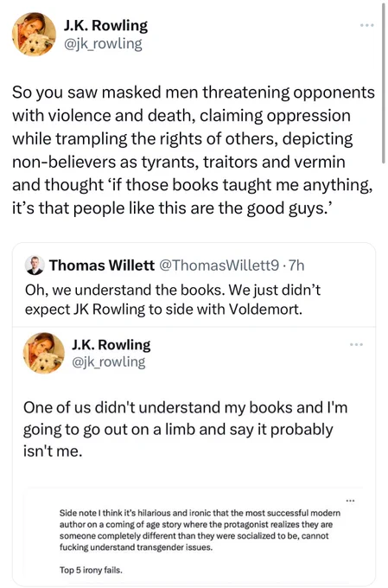Open Thomas Willett's small avatar

(x=35, y=265)
